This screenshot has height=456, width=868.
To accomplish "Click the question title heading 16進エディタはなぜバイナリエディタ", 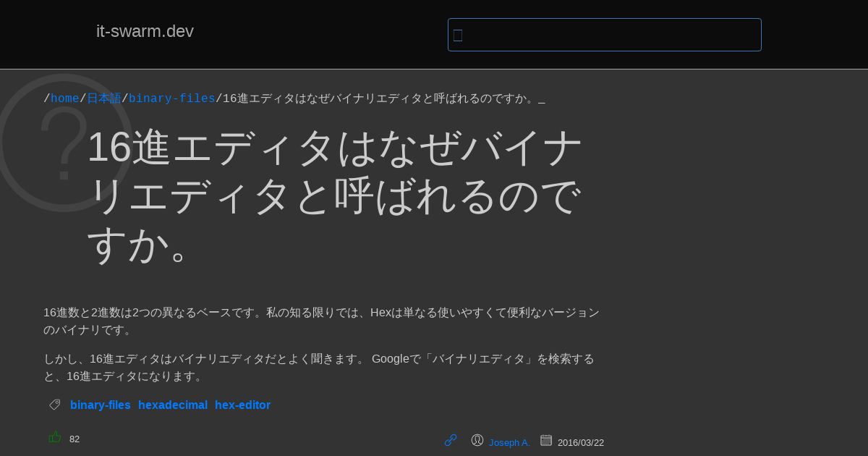I will [x=334, y=195].
